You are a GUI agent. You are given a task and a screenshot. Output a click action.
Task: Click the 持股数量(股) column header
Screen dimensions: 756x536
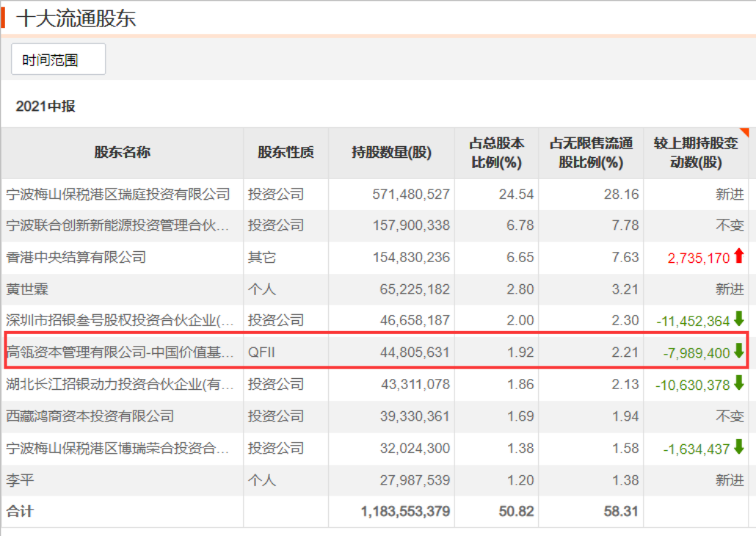pyautogui.click(x=391, y=153)
